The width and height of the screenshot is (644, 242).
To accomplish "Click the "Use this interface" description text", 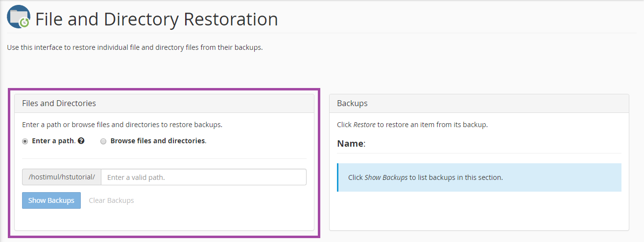I will pyautogui.click(x=135, y=48).
